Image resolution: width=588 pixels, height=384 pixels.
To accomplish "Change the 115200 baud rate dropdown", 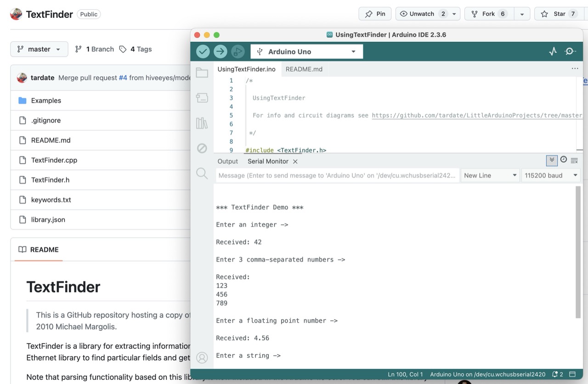I will [550, 175].
